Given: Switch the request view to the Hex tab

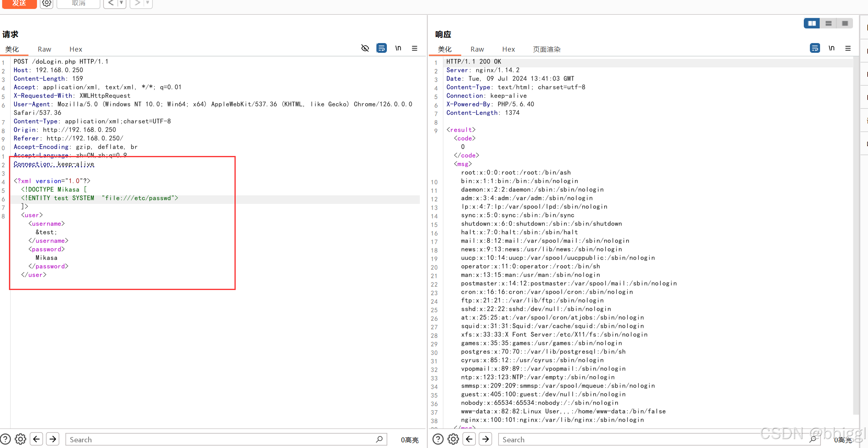Looking at the screenshot, I should (x=76, y=49).
